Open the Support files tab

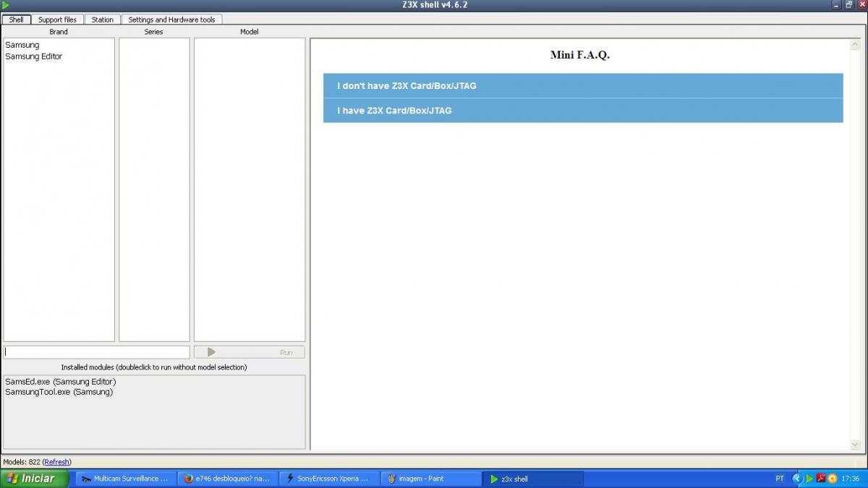click(x=57, y=20)
